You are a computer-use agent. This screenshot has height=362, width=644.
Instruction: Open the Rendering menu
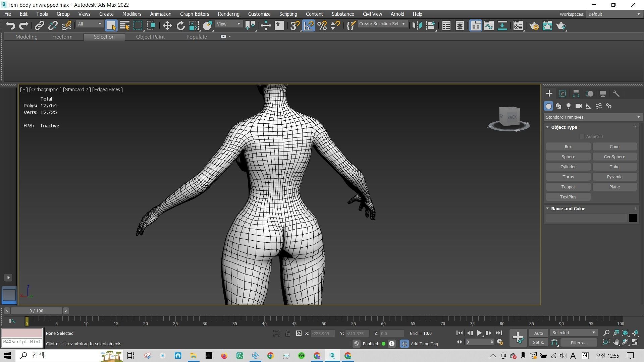click(228, 14)
